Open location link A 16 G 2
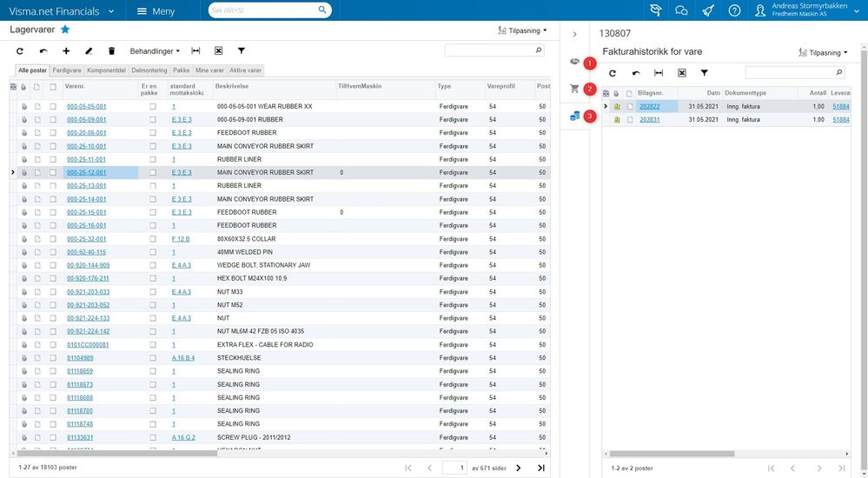This screenshot has width=868, height=478. click(x=183, y=437)
